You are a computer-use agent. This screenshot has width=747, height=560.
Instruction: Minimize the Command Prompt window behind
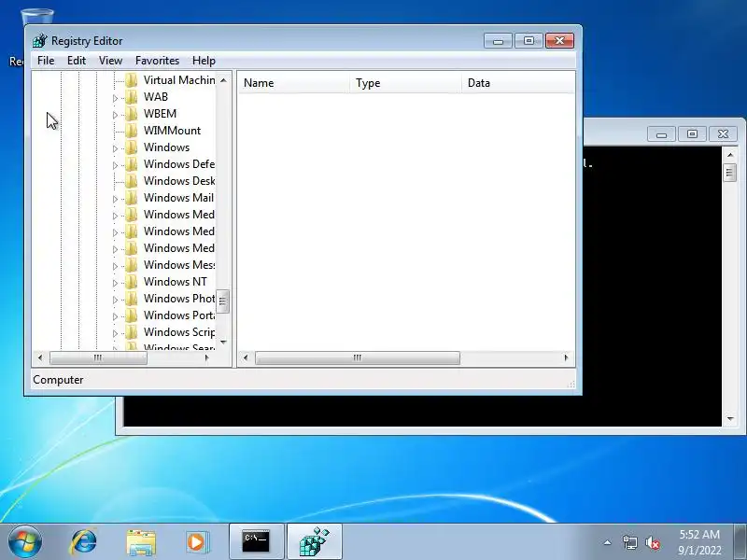(661, 134)
